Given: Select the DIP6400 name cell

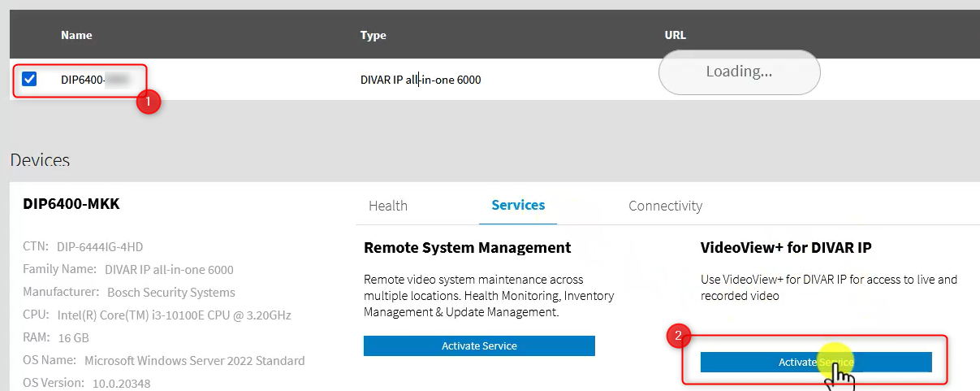Looking at the screenshot, I should pos(96,80).
